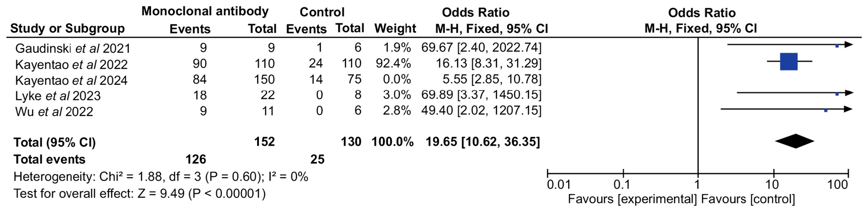
Task: Click the small blue marker on the Lyke row
Action: pos(837,94)
